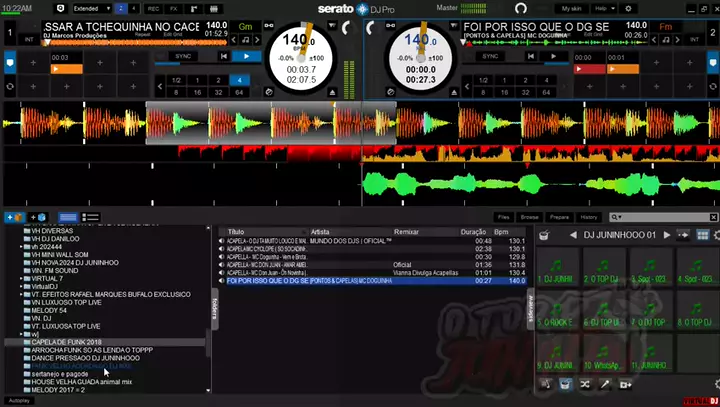Trigger the orange 00:01 cue on deck 2
Screen dimensions: 720x407
pyautogui.click(x=623, y=69)
